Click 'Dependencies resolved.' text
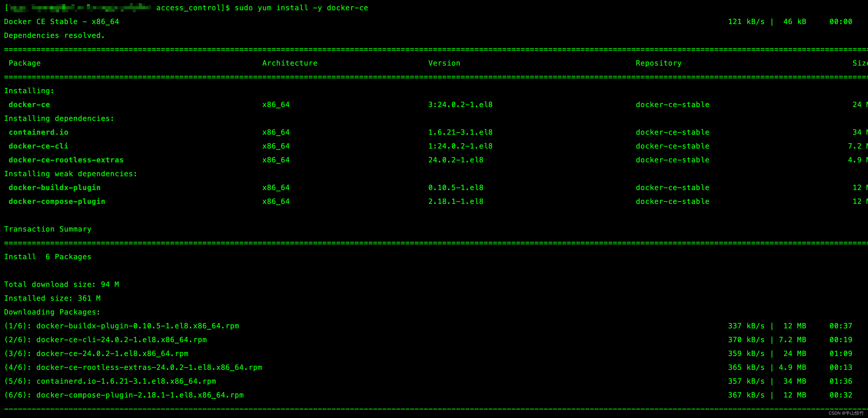 pyautogui.click(x=54, y=35)
